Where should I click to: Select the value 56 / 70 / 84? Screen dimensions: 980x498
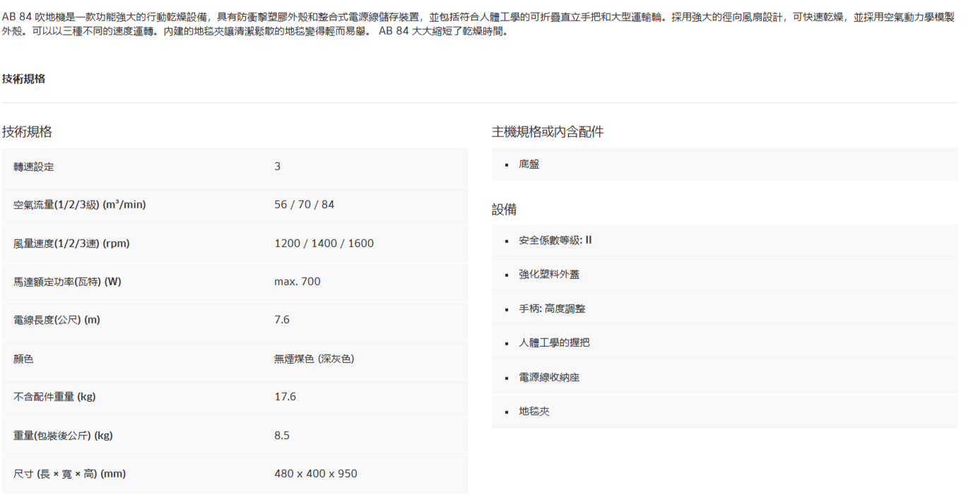pyautogui.click(x=305, y=205)
